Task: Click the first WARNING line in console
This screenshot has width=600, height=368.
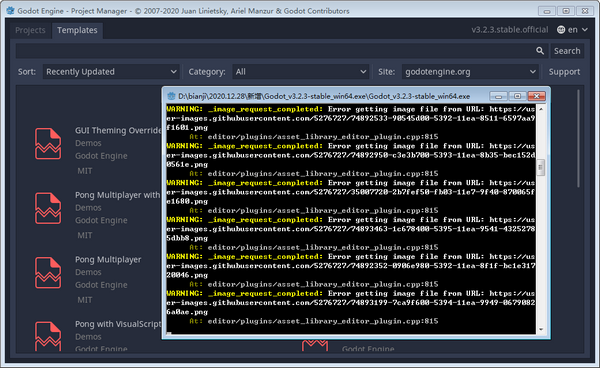Action: click(351, 109)
